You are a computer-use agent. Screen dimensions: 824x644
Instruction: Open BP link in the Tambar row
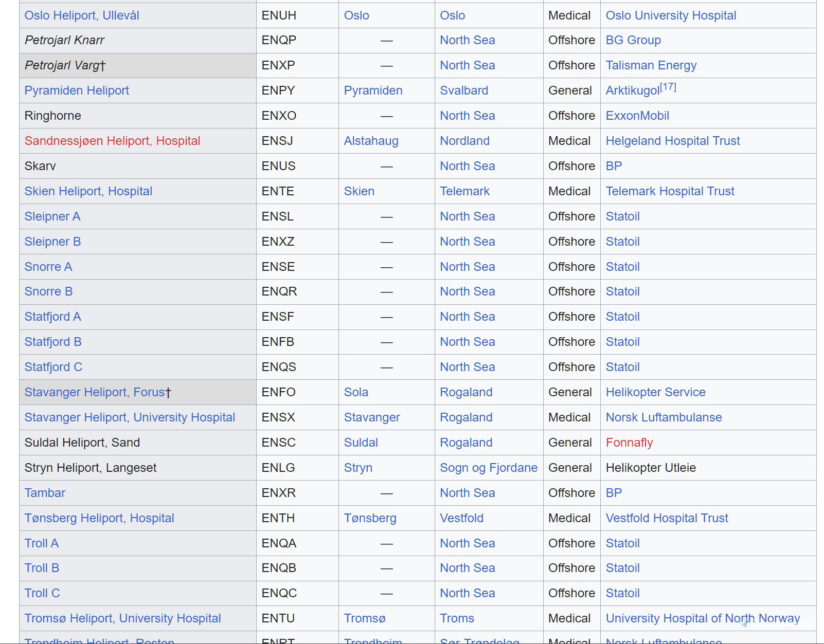point(614,493)
